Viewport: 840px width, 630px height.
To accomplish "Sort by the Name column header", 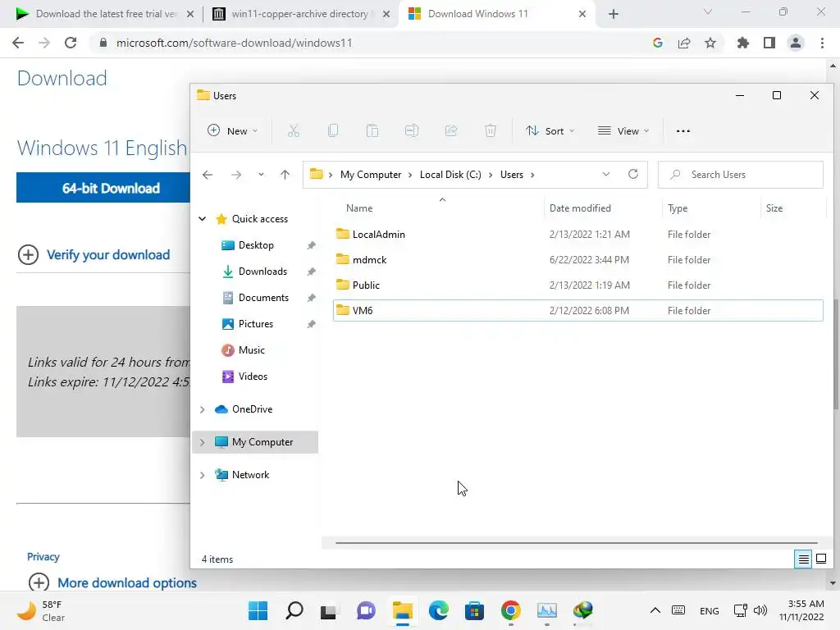I will point(359,208).
